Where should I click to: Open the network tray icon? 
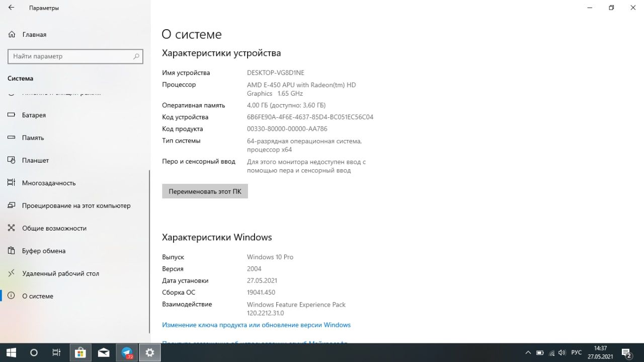pyautogui.click(x=552, y=352)
